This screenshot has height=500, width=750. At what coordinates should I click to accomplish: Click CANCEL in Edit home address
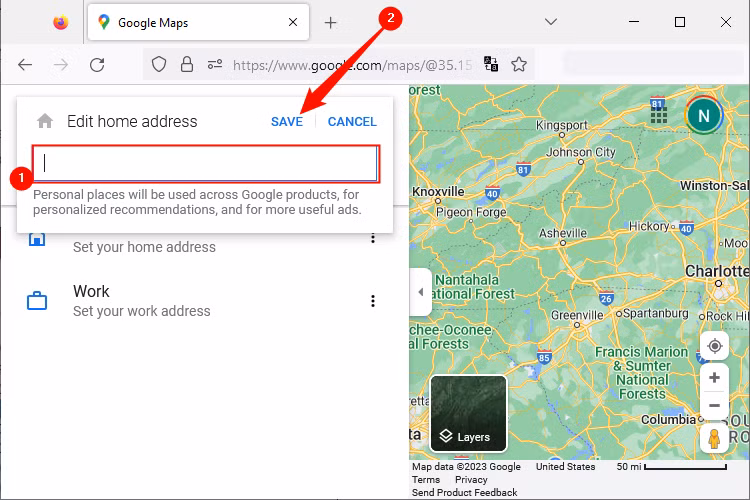(352, 122)
